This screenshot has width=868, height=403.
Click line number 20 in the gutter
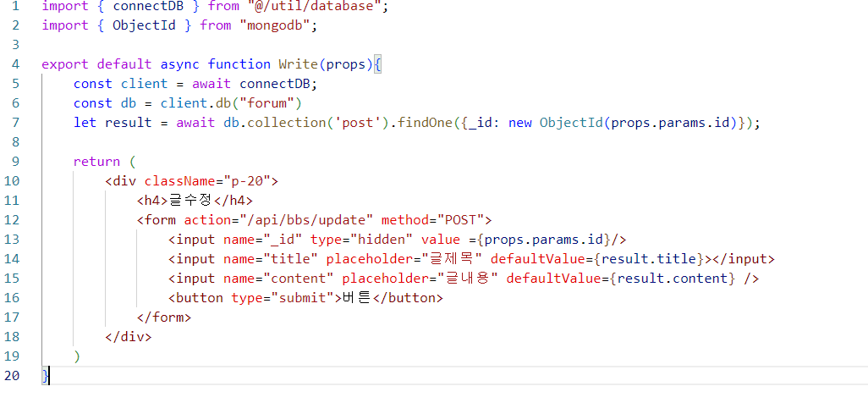click(x=11, y=376)
